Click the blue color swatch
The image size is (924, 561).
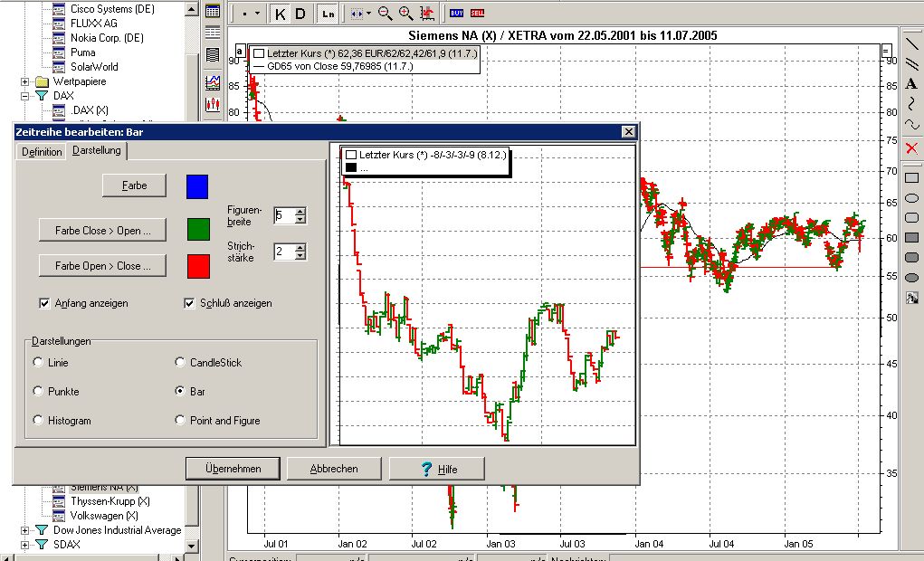[x=197, y=186]
